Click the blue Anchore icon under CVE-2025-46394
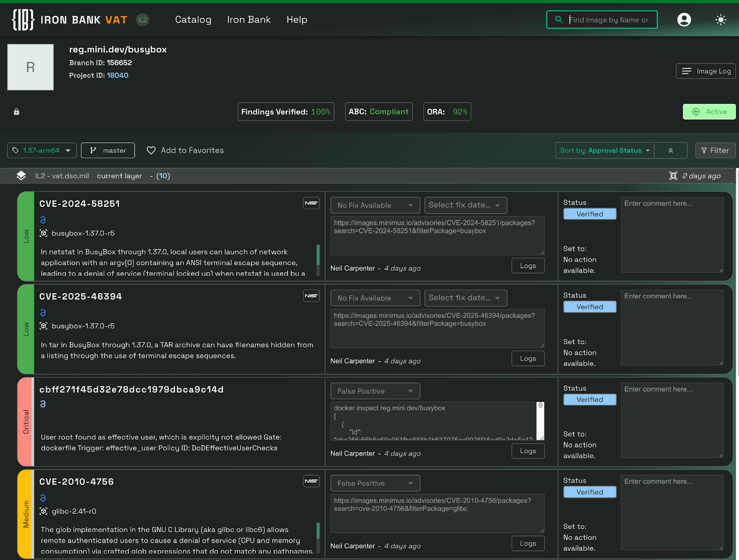Image resolution: width=739 pixels, height=560 pixels. (x=43, y=312)
